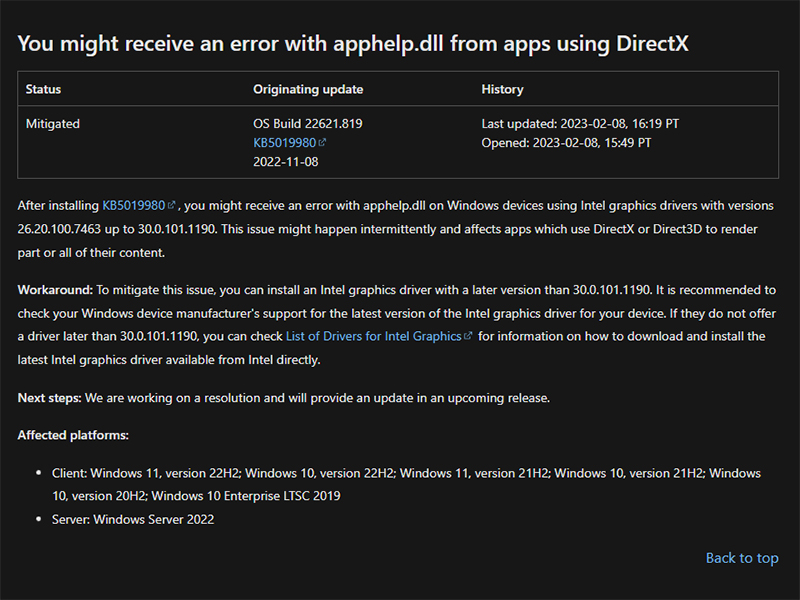
Task: Open the KB5019980 link in the table
Action: coord(284,142)
